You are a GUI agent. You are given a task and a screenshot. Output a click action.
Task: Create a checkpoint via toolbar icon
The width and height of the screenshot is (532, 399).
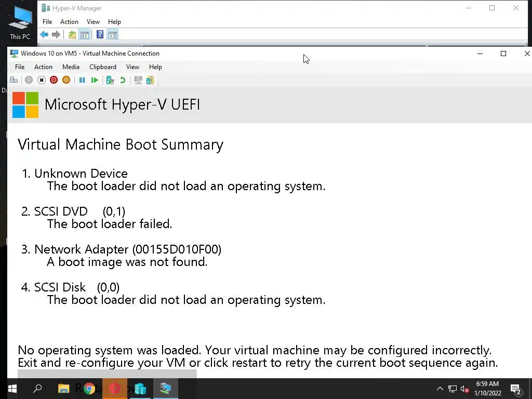pyautogui.click(x=110, y=80)
